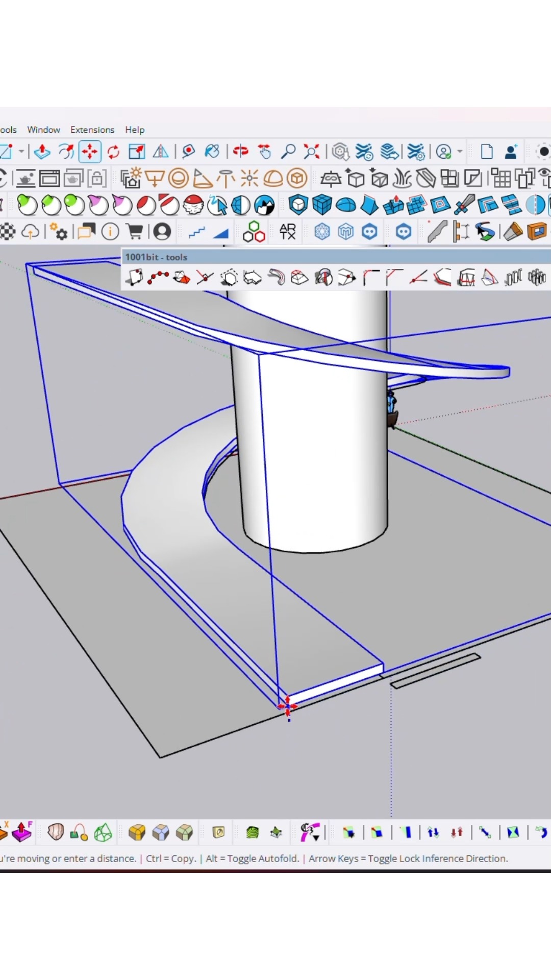Click the teapot render icon
This screenshot has height=980, width=551.
tap(25, 179)
